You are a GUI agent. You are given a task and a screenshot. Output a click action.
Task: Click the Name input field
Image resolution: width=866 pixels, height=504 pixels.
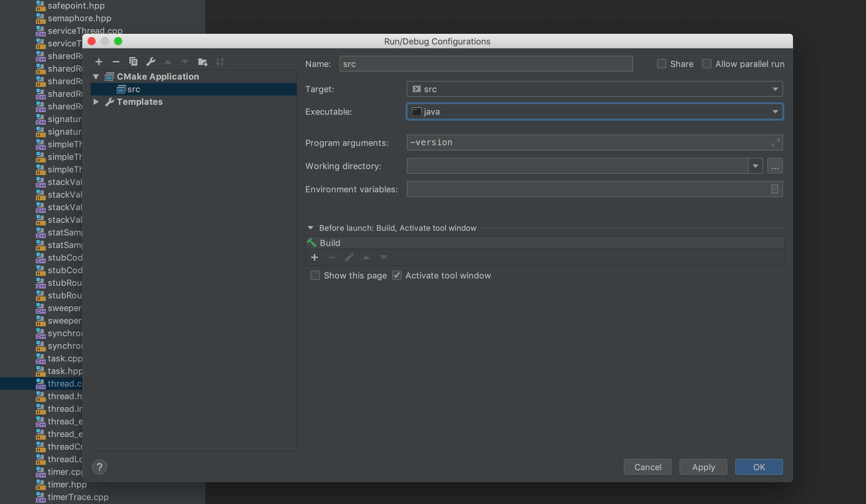click(485, 64)
